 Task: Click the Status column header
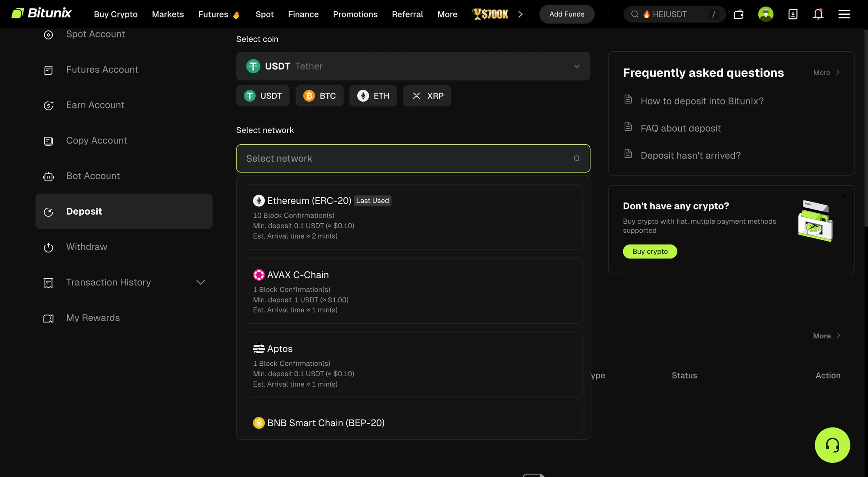pyautogui.click(x=684, y=376)
